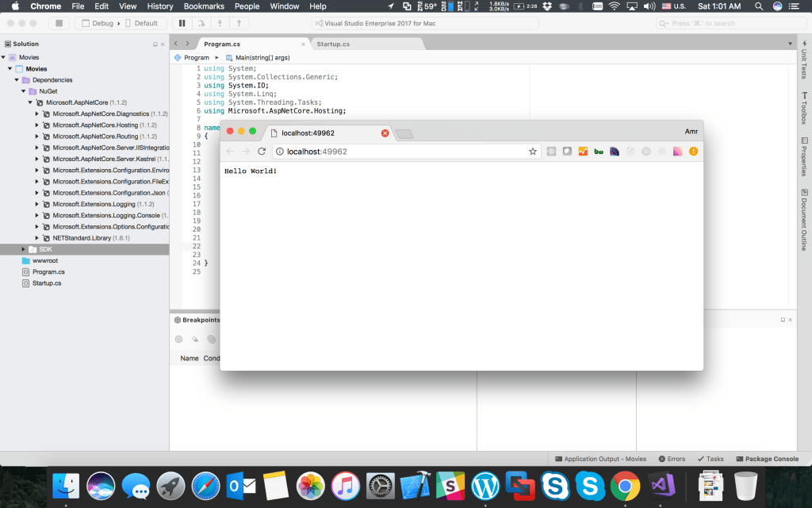Collapse the Microsoft.AspNetCore package node

(30, 102)
